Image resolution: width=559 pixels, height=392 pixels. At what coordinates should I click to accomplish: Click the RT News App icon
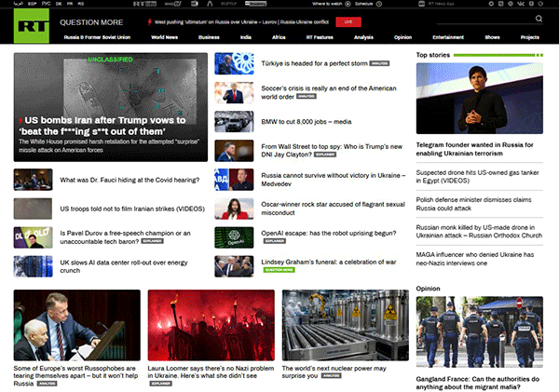click(x=421, y=4)
